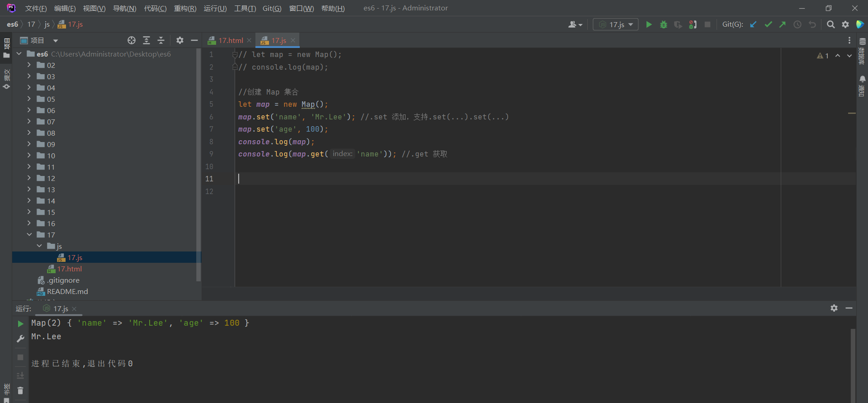Expand folder 02 in project tree
Screen dimensions: 868x403
[x=29, y=65]
